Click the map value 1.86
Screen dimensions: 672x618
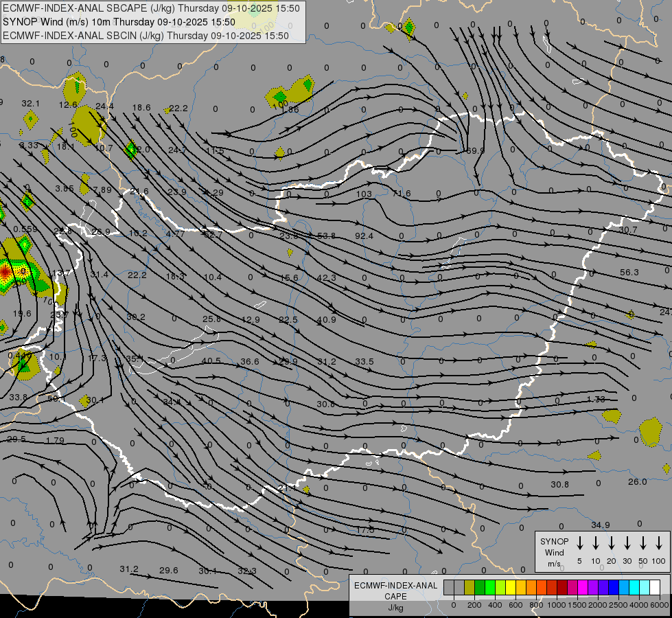click(x=290, y=109)
